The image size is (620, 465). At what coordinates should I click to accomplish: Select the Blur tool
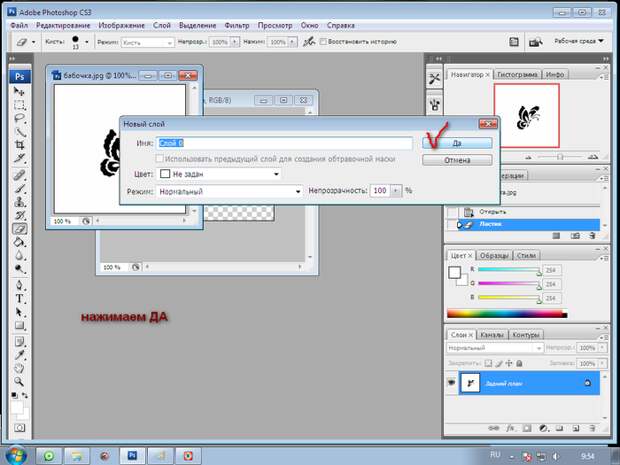(19, 255)
